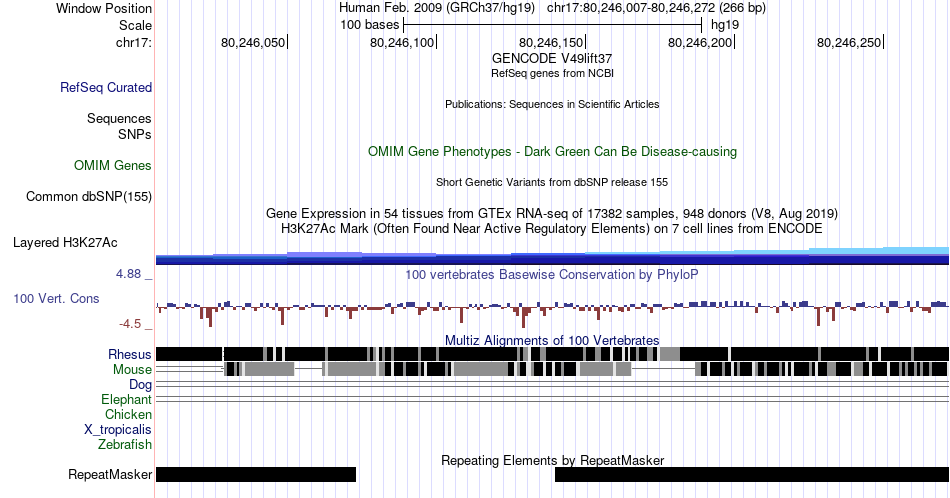Click the Layered H3K27Ac track label
The width and height of the screenshot is (950, 498).
(x=65, y=242)
